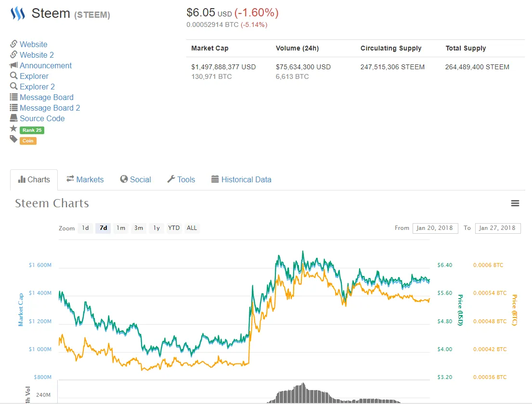Image resolution: width=532 pixels, height=404 pixels.
Task: Set chart zoom to 3m
Action: tap(139, 228)
